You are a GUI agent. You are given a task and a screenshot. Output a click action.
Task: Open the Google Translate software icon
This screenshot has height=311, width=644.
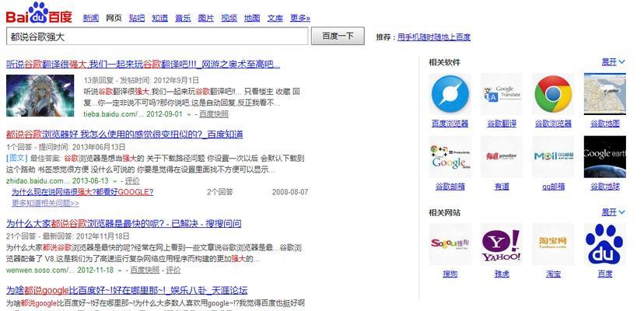pyautogui.click(x=502, y=94)
